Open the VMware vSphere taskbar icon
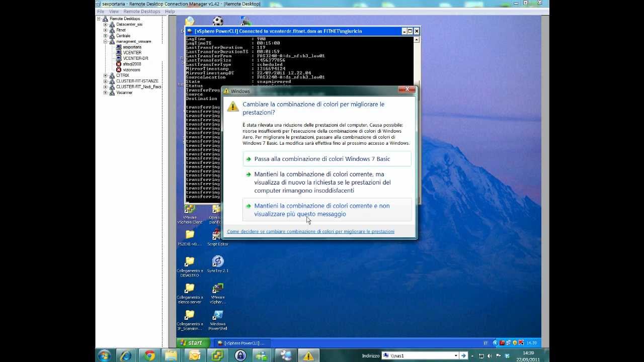The width and height of the screenshot is (644, 362). click(x=217, y=355)
